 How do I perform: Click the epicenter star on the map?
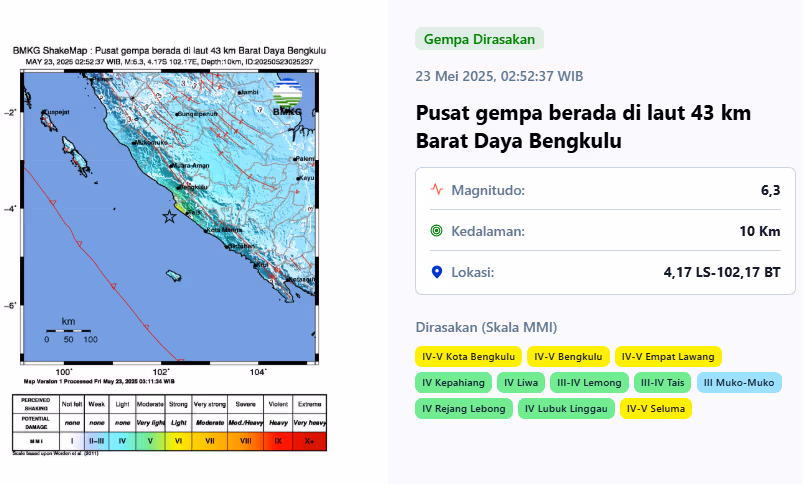pos(170,217)
